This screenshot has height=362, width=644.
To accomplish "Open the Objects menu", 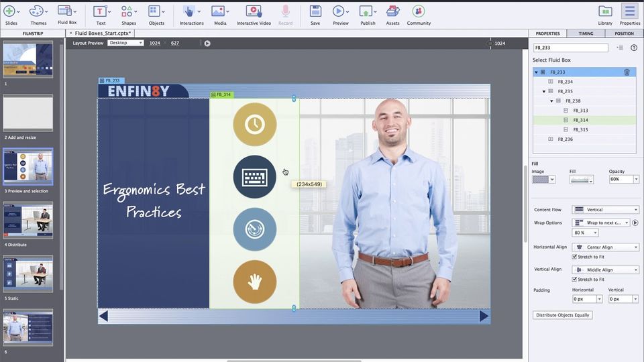I will 156,15.
